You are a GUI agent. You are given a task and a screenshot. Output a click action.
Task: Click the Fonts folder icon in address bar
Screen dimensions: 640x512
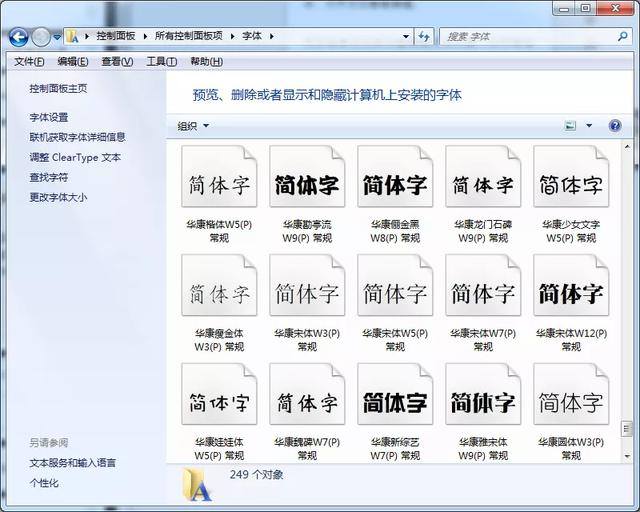73,36
